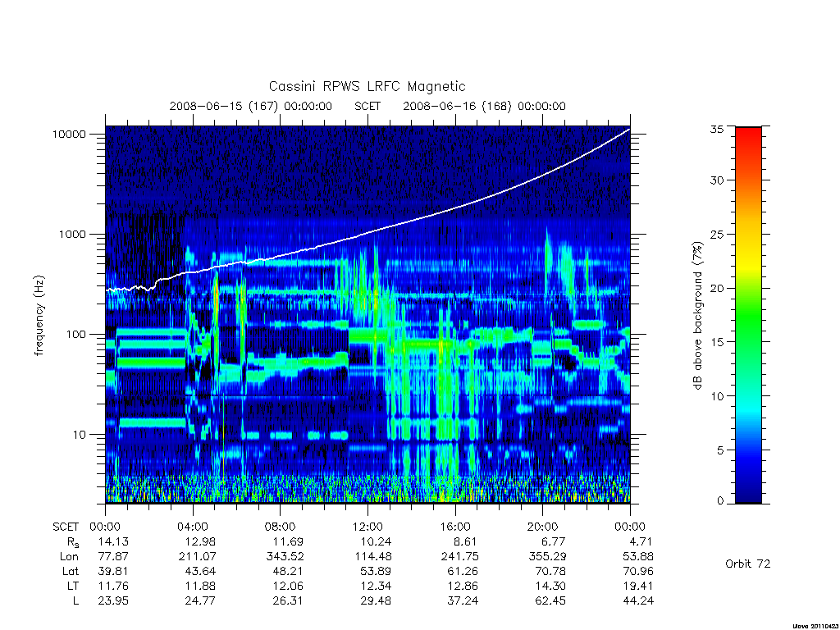Viewport: 840px width, 630px height.
Task: Click the L value 37.24
Action: pyautogui.click(x=463, y=600)
